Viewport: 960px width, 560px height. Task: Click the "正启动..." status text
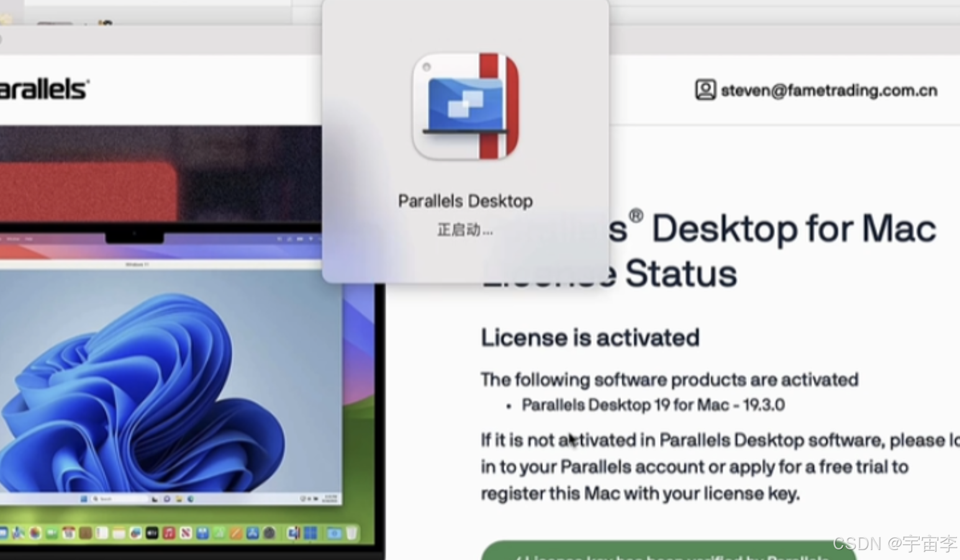(465, 230)
